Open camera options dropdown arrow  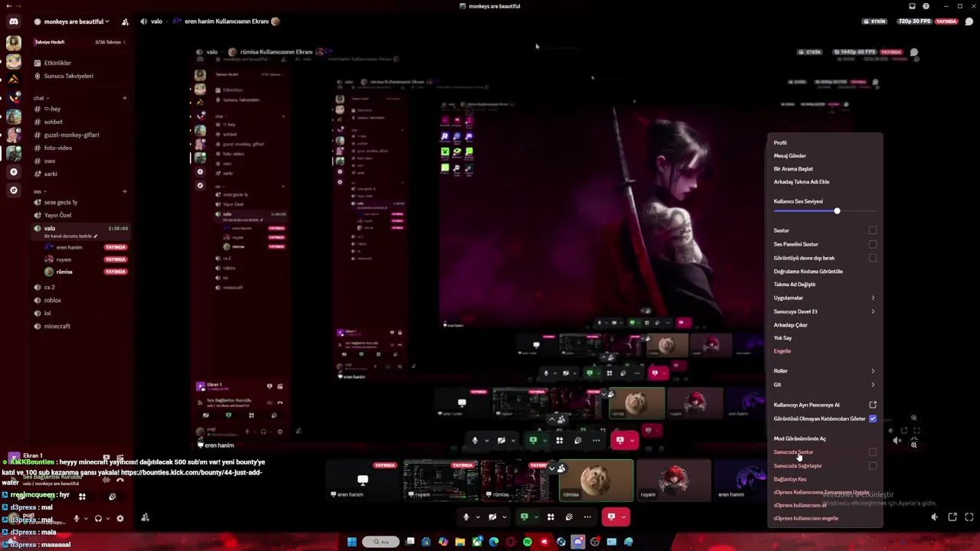coord(504,517)
